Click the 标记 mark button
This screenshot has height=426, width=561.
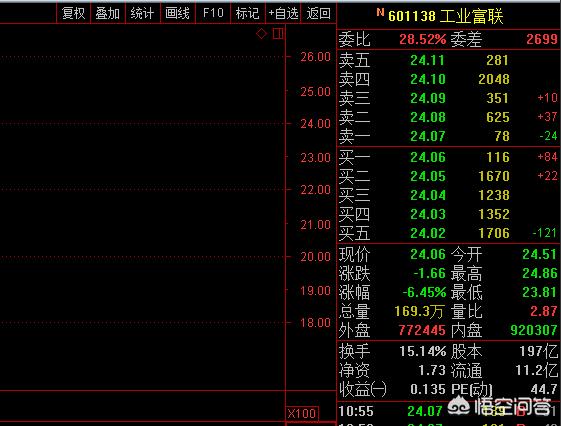(x=247, y=14)
